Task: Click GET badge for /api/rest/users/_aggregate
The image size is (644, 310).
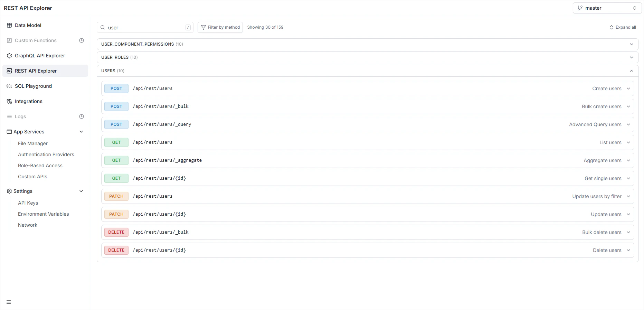Action: tap(116, 160)
